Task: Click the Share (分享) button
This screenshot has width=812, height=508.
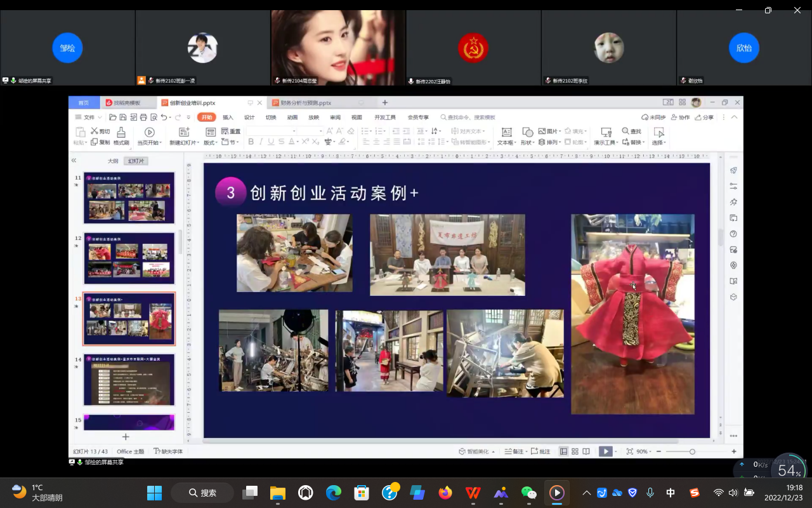Action: point(704,117)
